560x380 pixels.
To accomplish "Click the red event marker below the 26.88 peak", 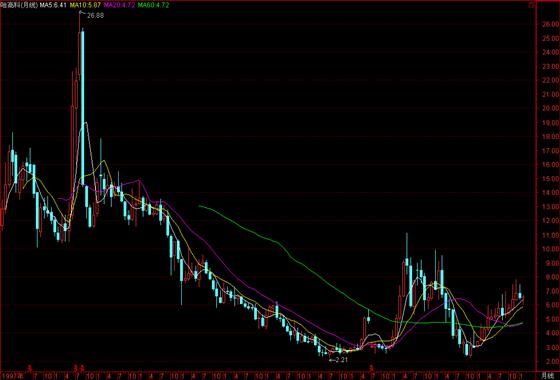I will 83,367.
